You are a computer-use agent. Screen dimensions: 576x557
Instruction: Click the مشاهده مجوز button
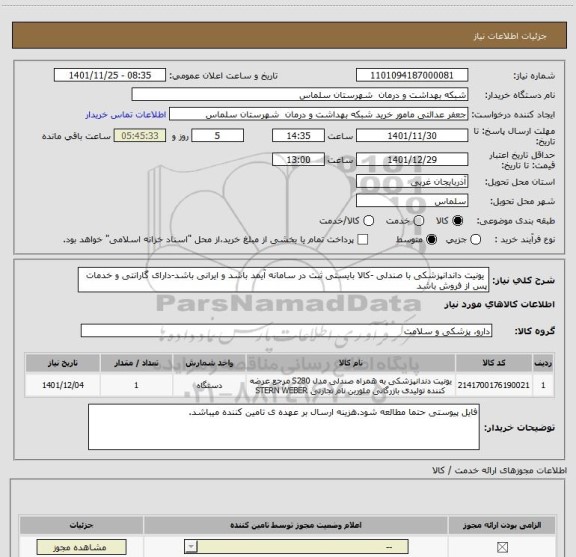(81, 547)
